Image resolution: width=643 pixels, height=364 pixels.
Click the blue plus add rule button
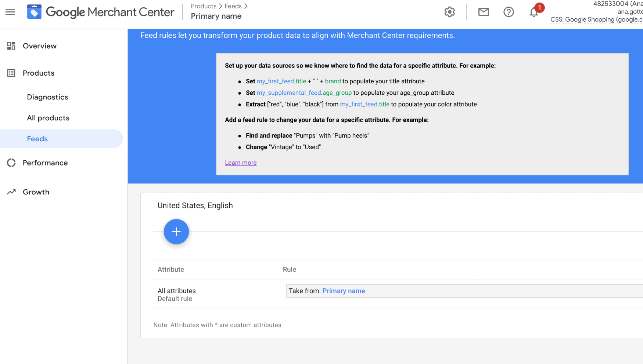(176, 232)
